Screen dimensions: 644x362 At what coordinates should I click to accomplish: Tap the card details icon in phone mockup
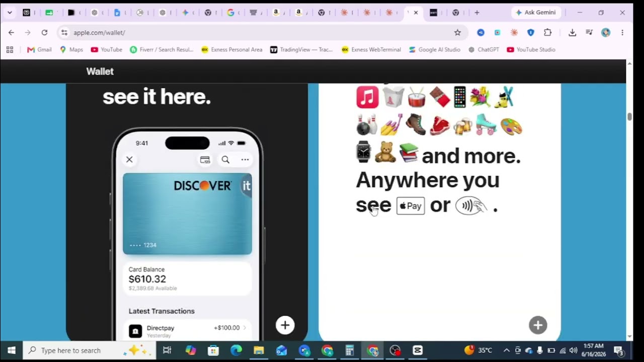[x=205, y=159]
